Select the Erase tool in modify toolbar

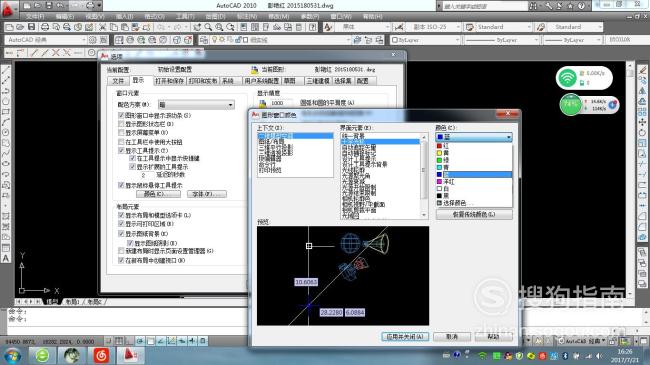[642, 71]
